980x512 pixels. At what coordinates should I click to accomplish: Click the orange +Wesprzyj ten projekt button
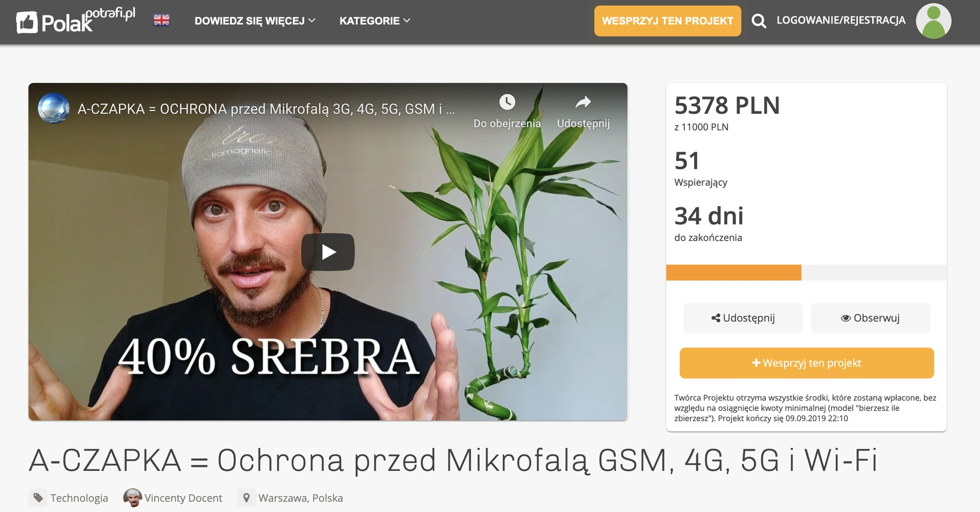[807, 363]
